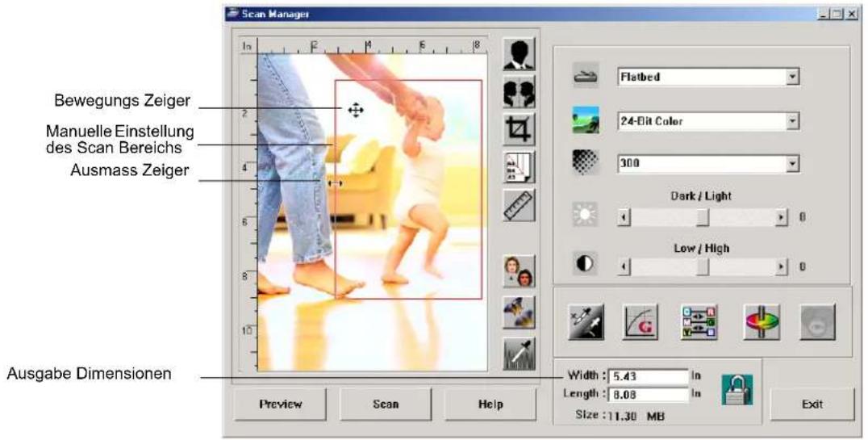Click the butterflies sharpen filter icon
868x440 pixels.
click(x=519, y=312)
